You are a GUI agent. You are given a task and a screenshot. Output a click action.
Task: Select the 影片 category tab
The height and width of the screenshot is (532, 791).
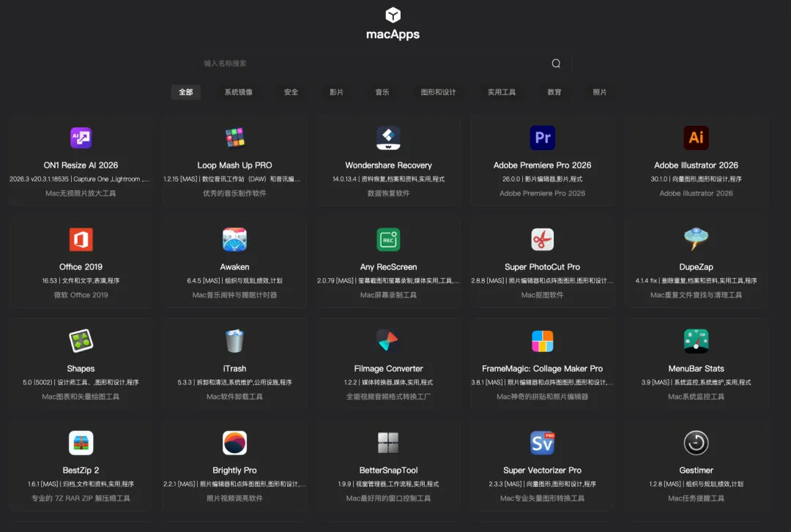(336, 92)
